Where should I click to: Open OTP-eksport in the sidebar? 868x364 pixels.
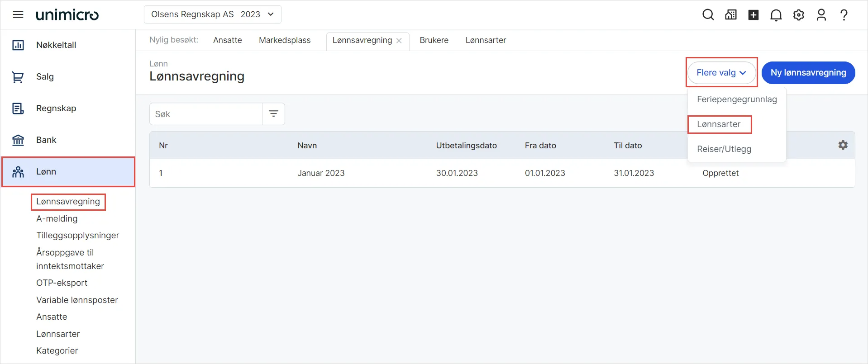[x=62, y=283]
